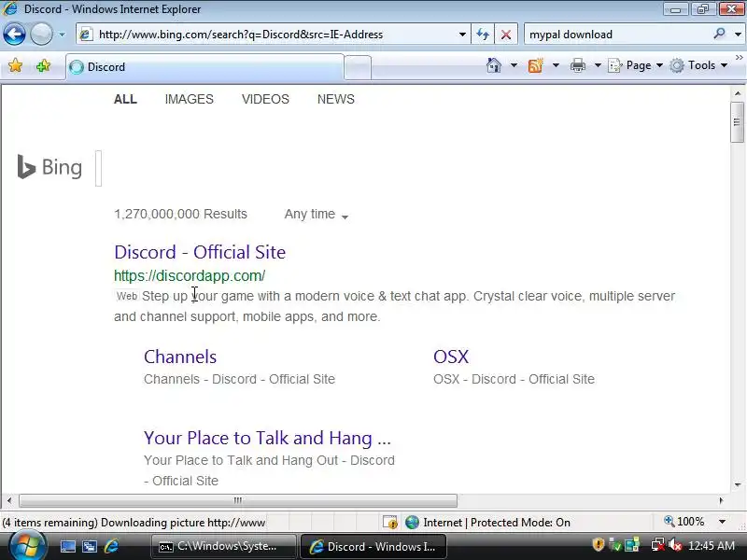Click the search magnifier icon
The height and width of the screenshot is (560, 747).
coord(719,34)
